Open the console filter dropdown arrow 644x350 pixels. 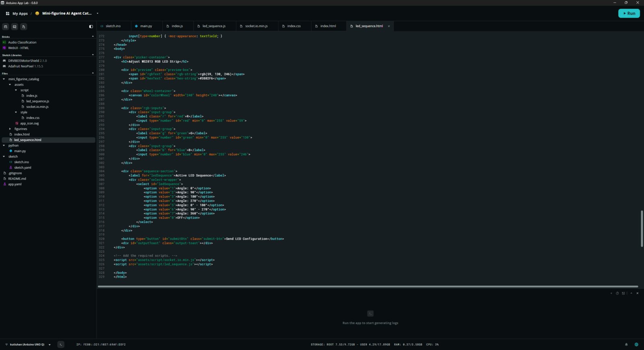pos(611,293)
